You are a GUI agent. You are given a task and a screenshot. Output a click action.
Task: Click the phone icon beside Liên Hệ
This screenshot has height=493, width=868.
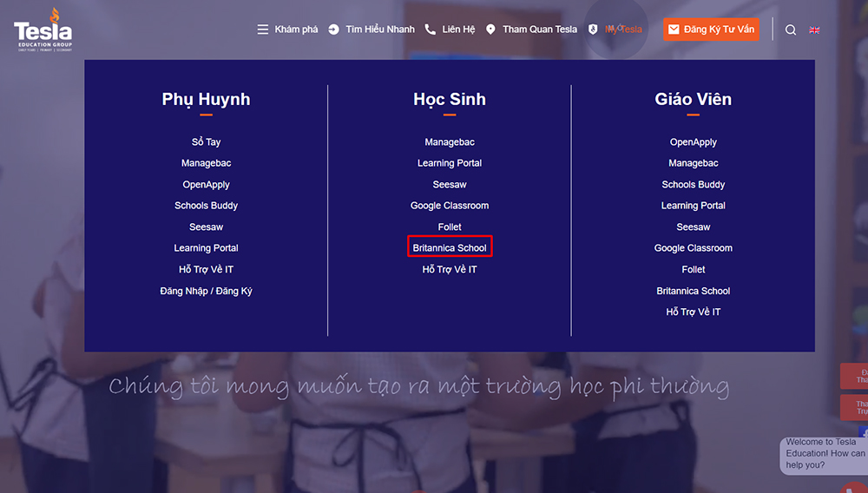click(430, 30)
